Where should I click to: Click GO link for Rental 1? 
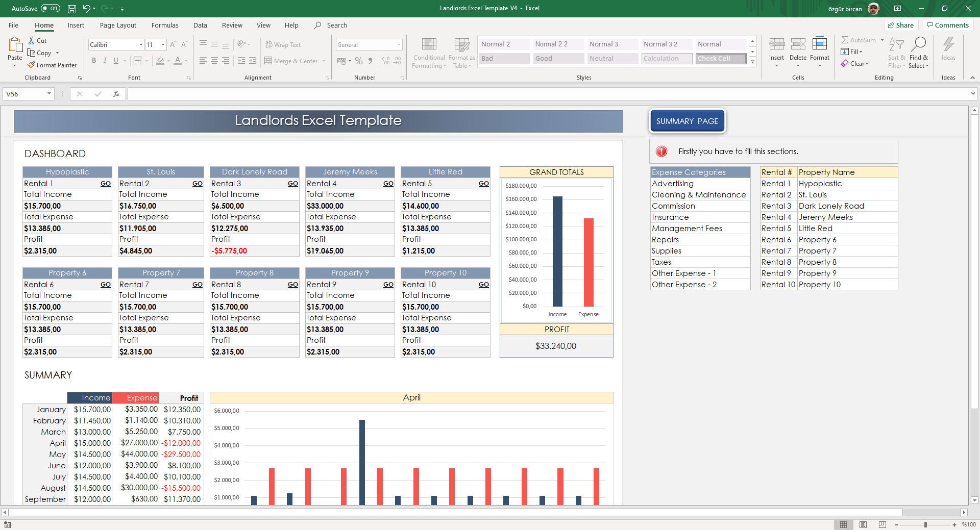[106, 184]
